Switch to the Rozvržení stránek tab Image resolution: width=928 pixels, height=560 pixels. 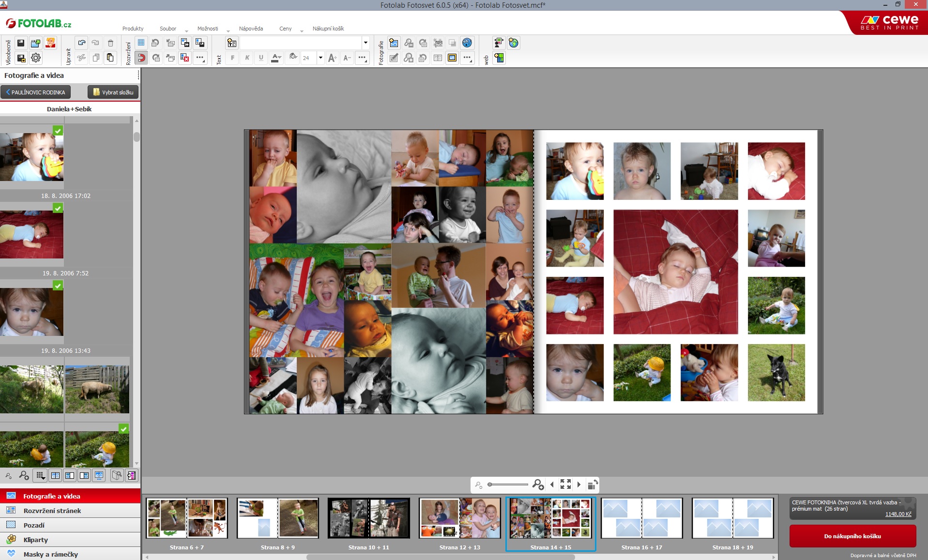click(x=52, y=511)
